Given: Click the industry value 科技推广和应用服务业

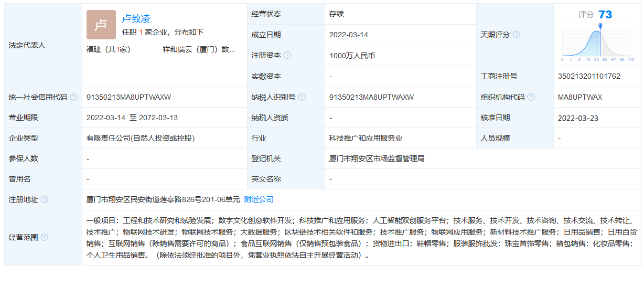Looking at the screenshot, I should click(x=366, y=138).
